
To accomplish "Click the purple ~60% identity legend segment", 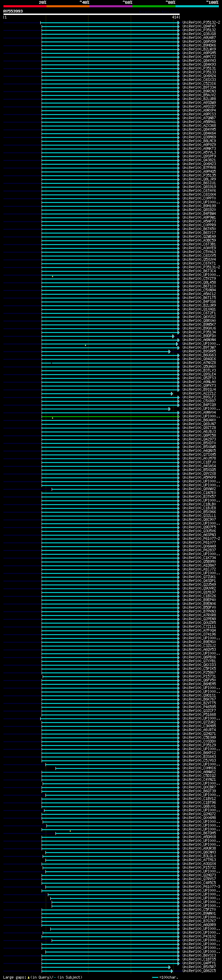I will (x=111, y=6).
